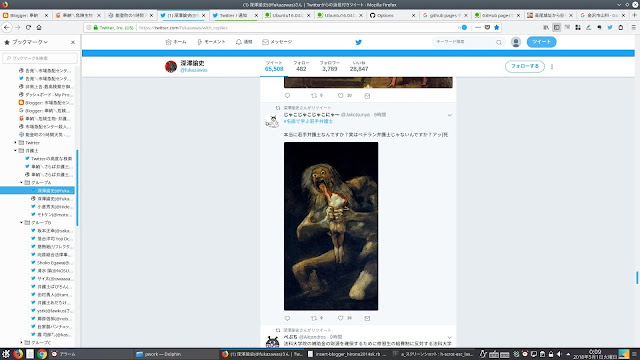
Task: Click the clock in the system tray
Action: click(595, 354)
